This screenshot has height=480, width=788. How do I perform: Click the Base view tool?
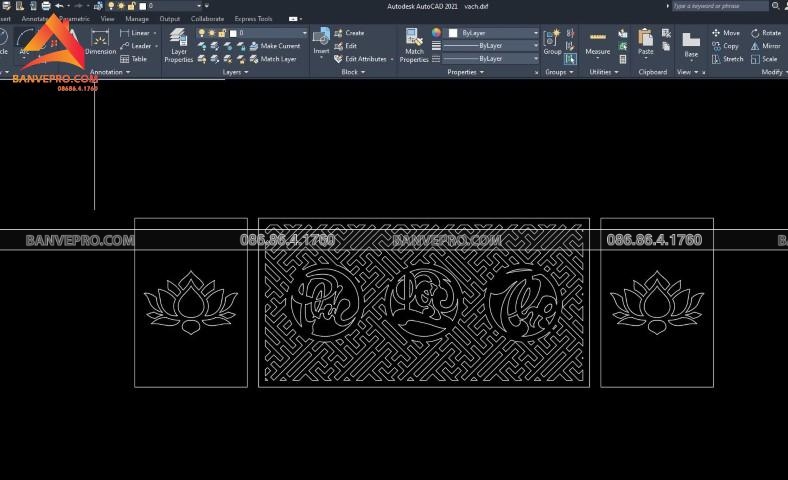tap(691, 45)
